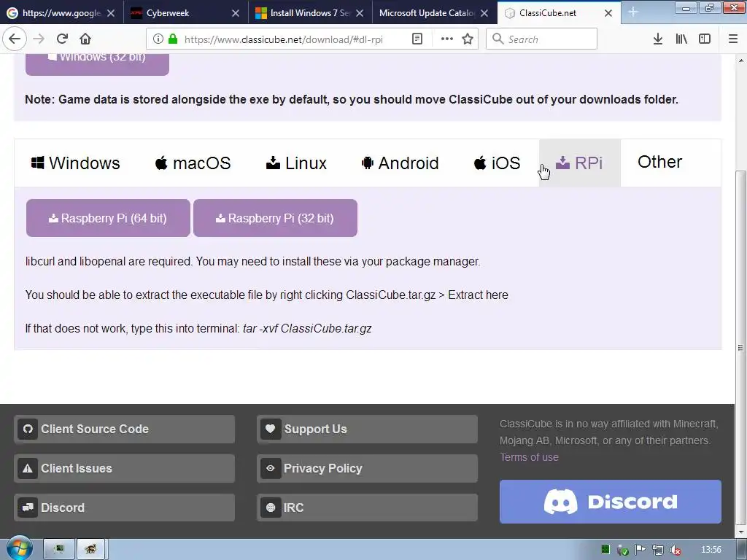Click the first pinned taskbar application
The width and height of the screenshot is (747, 560).
pos(59,550)
